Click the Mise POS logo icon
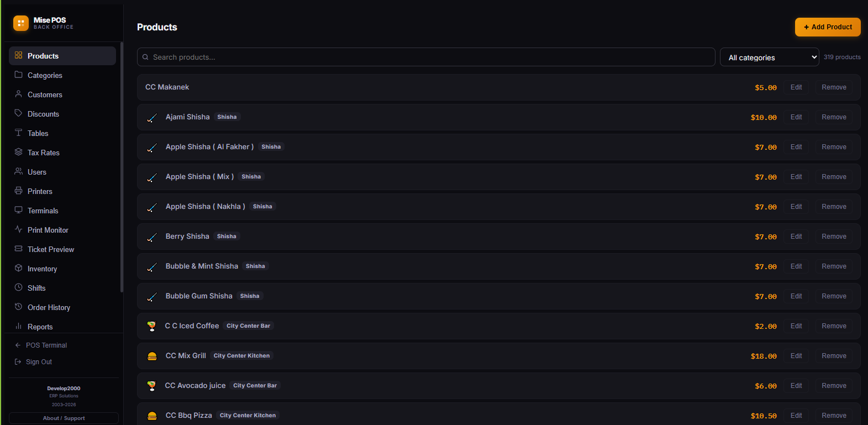 pos(21,23)
